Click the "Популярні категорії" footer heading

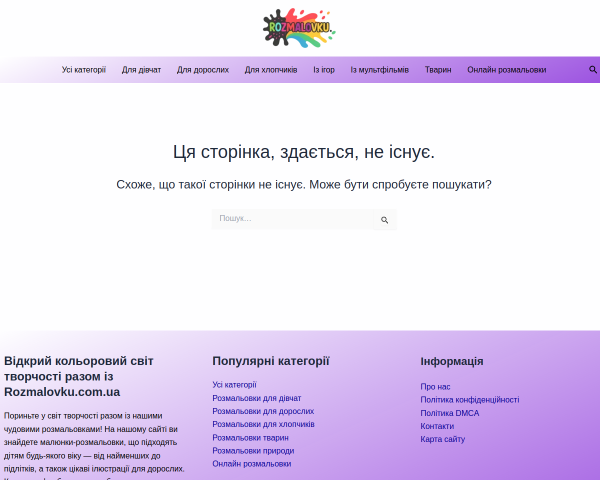click(x=271, y=361)
